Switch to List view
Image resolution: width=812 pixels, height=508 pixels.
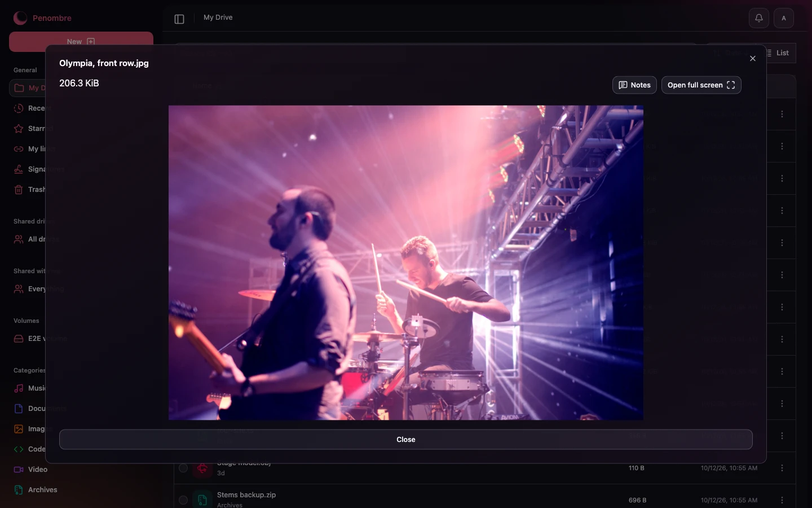coord(781,53)
